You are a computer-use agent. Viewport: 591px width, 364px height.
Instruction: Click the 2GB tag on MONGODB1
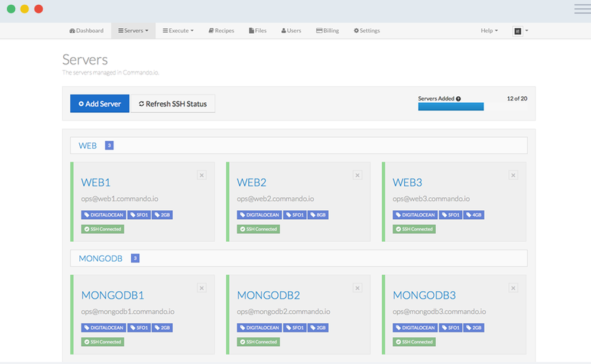click(163, 328)
